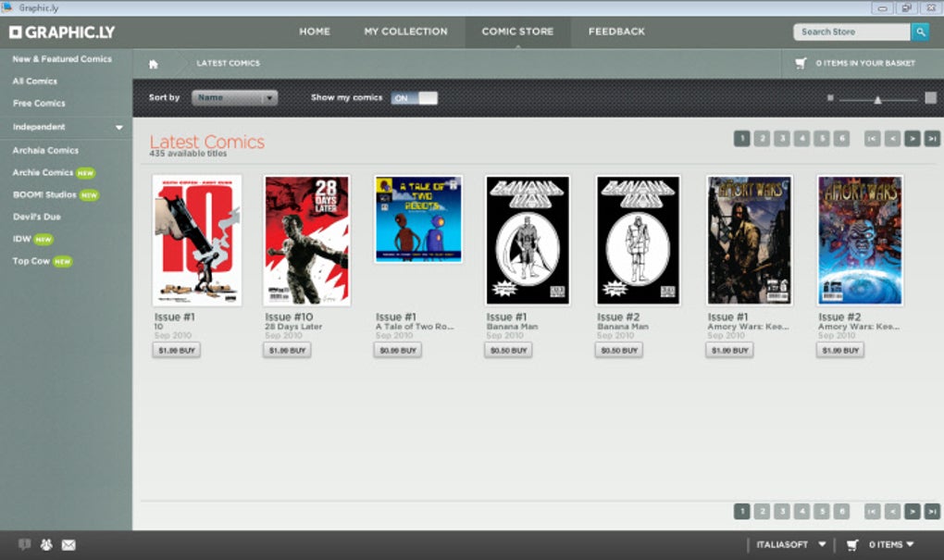Click the envelope mail icon in bottom bar
944x560 pixels.
[x=68, y=545]
